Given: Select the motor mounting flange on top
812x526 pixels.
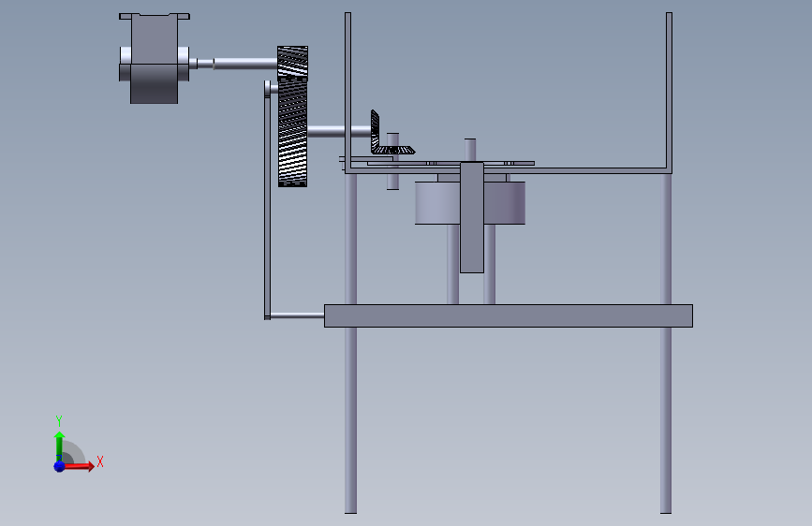Looking at the screenshot, I should click(x=155, y=17).
